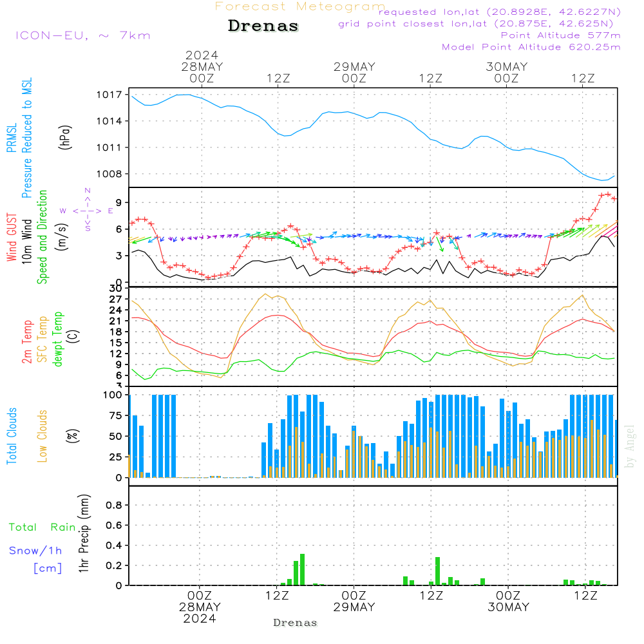
Task: Click the "25" cloud cover axis value
Action: [x=116, y=457]
